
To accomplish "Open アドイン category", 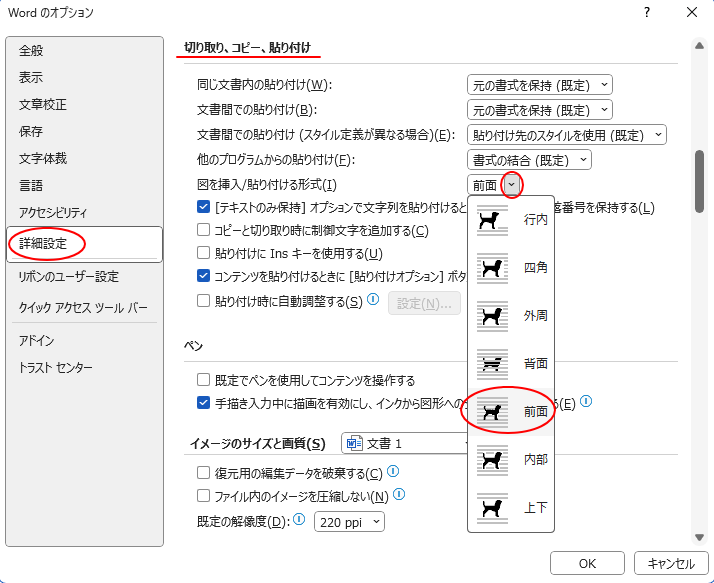I will pos(85,340).
